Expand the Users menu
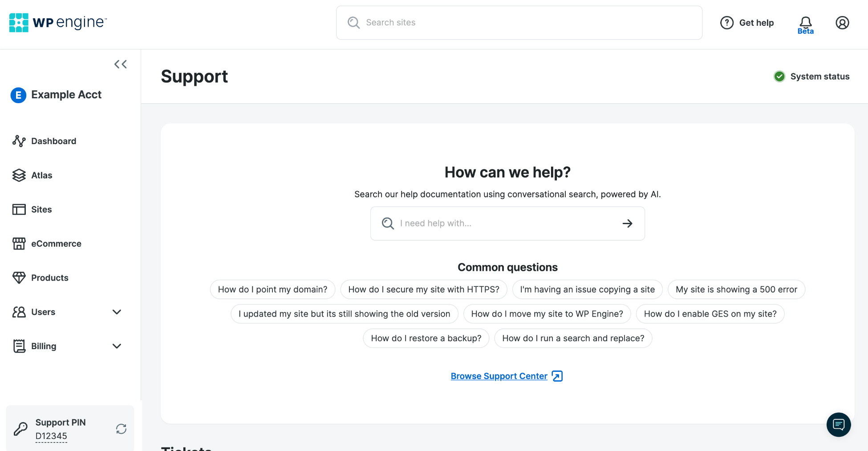The image size is (868, 451). pos(117,312)
